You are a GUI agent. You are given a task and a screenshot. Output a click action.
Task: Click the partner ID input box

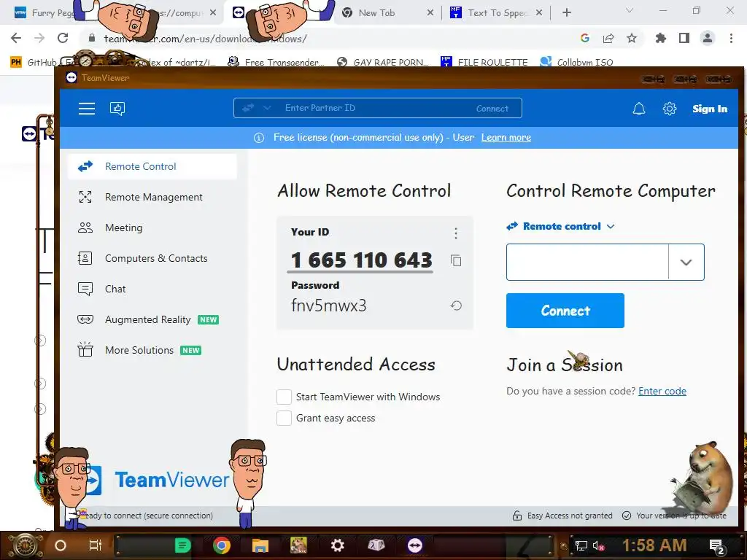(x=587, y=262)
